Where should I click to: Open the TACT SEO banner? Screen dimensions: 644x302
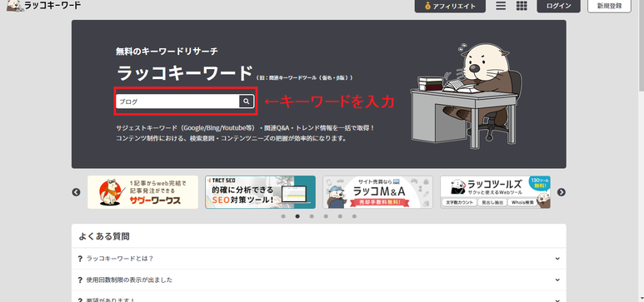click(261, 192)
